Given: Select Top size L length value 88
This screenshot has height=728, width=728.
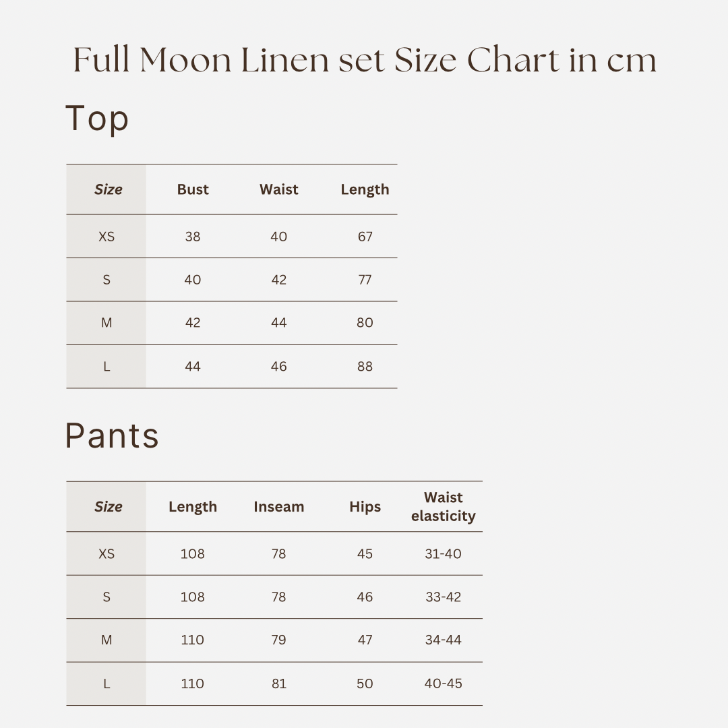Looking at the screenshot, I should point(365,367).
